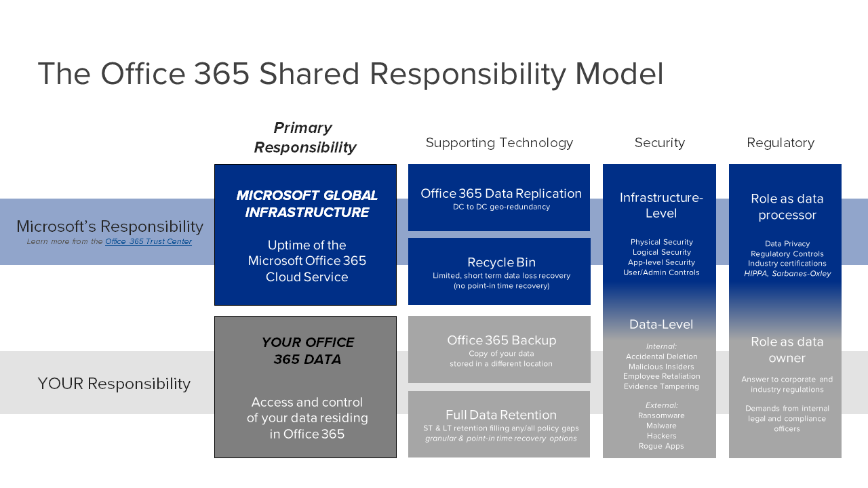The height and width of the screenshot is (488, 868).
Task: Click the slide title text
Action: tap(351, 75)
